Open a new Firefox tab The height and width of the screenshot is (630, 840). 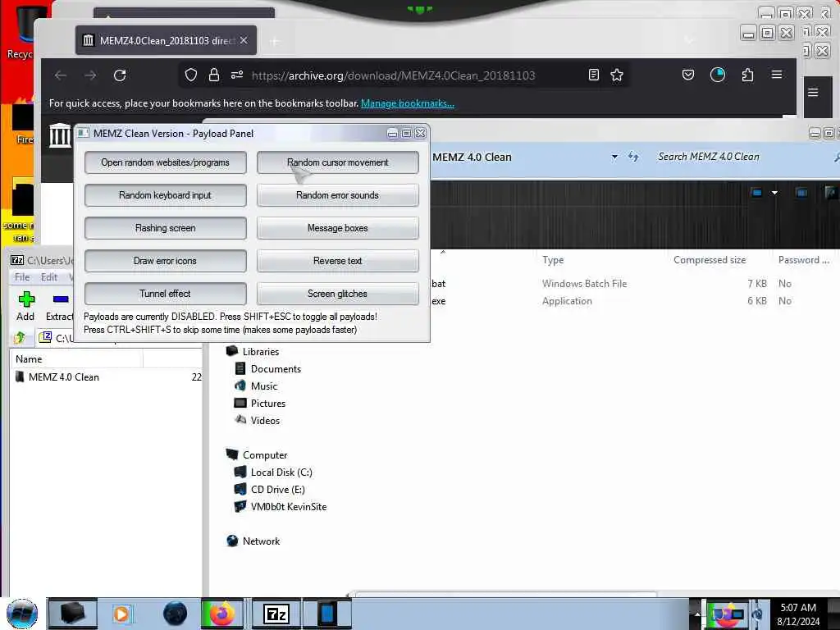click(x=274, y=41)
